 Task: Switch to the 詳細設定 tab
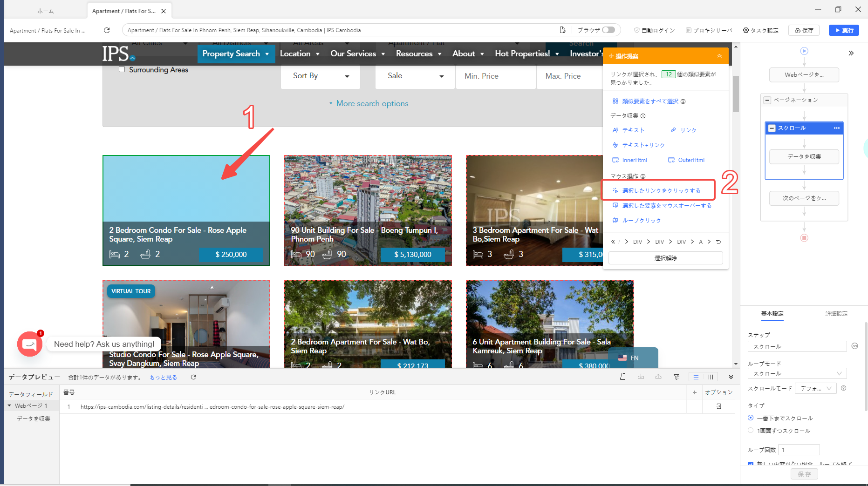click(836, 314)
